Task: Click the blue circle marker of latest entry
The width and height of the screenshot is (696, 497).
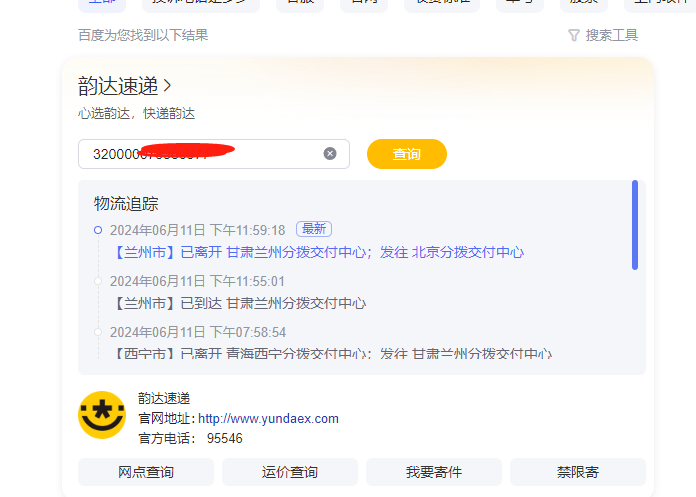Action: (x=98, y=230)
